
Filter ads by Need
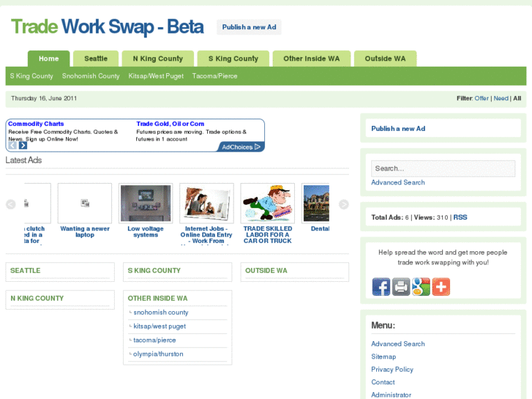pyautogui.click(x=501, y=98)
